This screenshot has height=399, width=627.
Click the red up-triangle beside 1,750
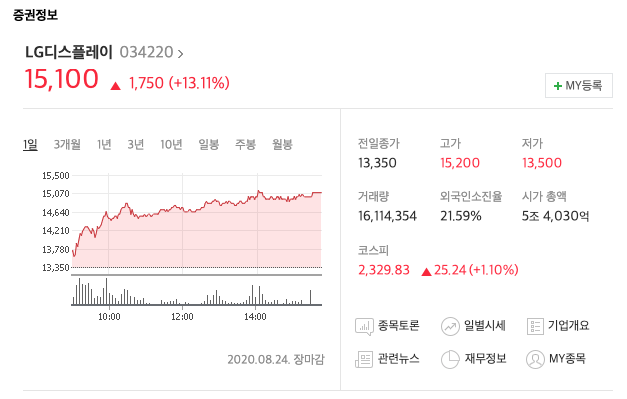click(x=116, y=86)
